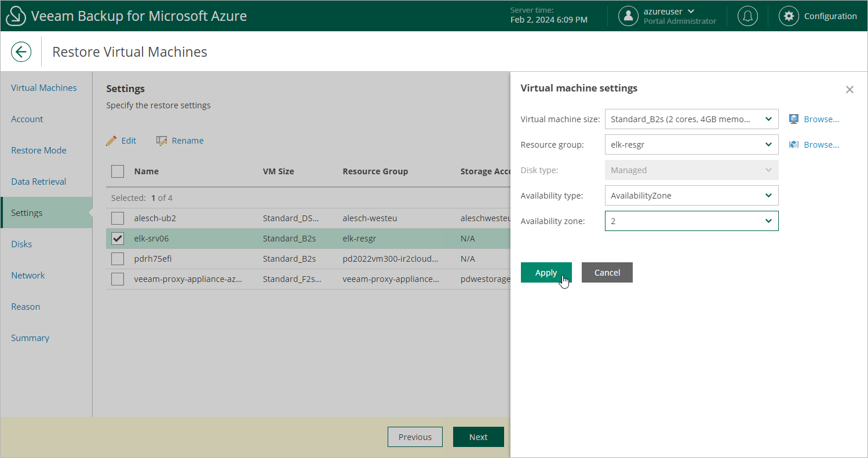Click the Apply button
This screenshot has height=458, width=868.
pyautogui.click(x=546, y=273)
